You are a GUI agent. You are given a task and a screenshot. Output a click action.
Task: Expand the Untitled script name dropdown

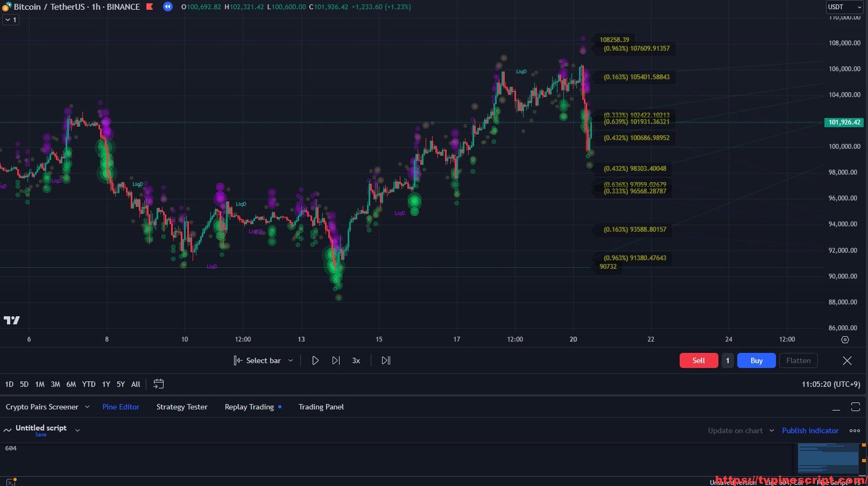78,430
